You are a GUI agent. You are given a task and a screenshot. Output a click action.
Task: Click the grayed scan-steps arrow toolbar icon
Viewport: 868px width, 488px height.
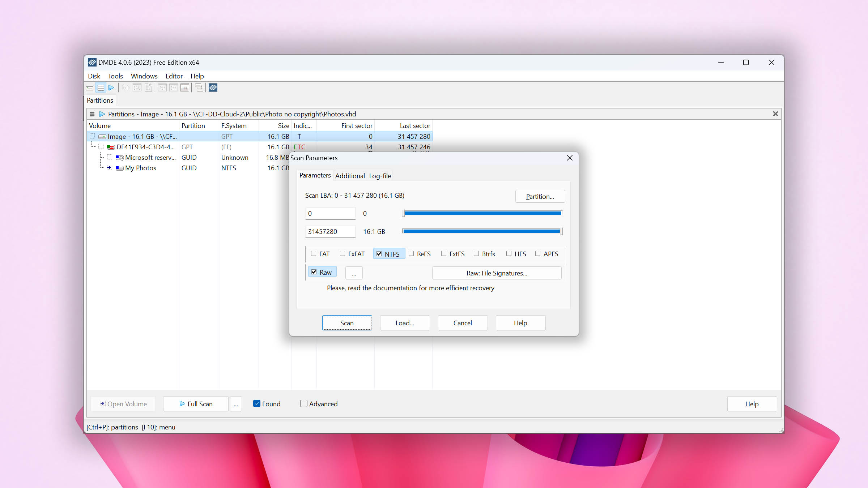[x=126, y=88]
